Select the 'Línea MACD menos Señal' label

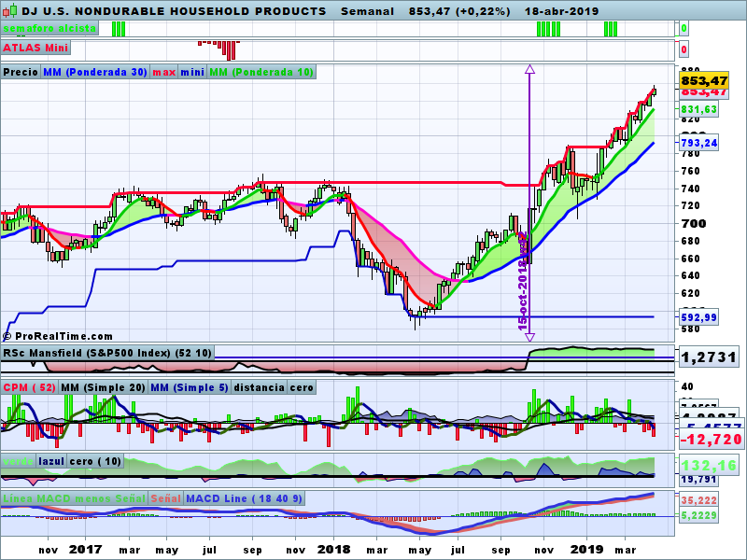coord(74,498)
